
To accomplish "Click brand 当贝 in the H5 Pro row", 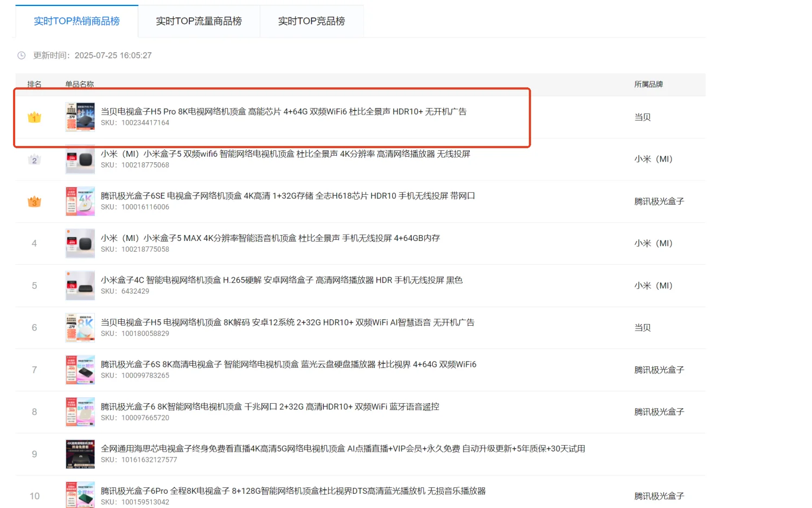I will point(643,117).
